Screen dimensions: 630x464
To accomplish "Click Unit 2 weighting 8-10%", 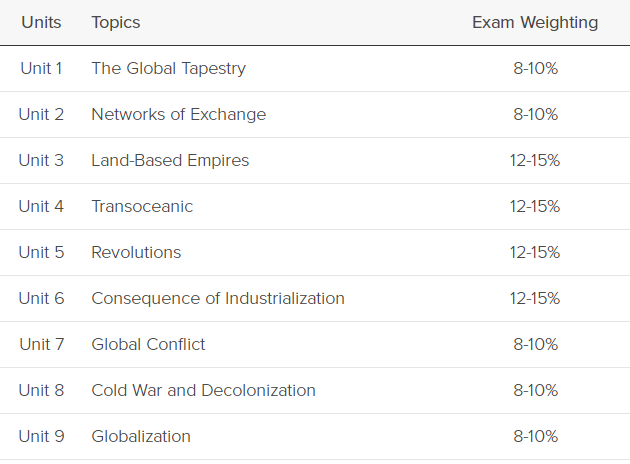I will click(x=536, y=114).
